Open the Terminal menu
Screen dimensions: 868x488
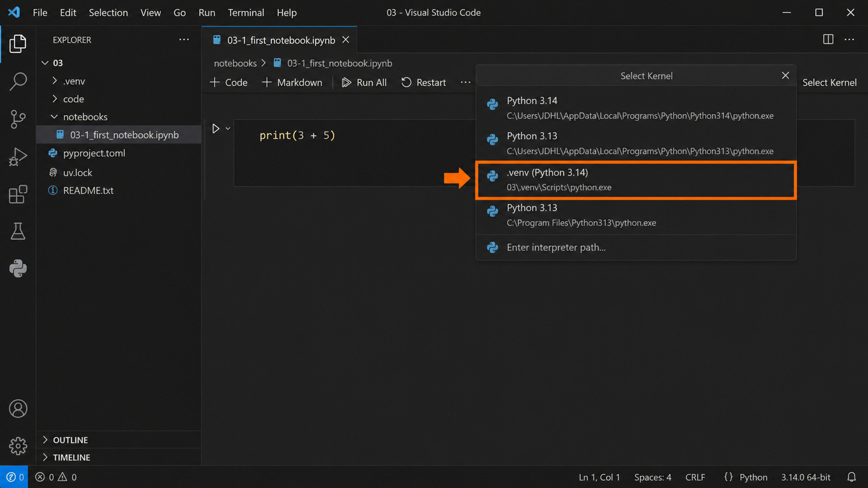pyautogui.click(x=246, y=12)
